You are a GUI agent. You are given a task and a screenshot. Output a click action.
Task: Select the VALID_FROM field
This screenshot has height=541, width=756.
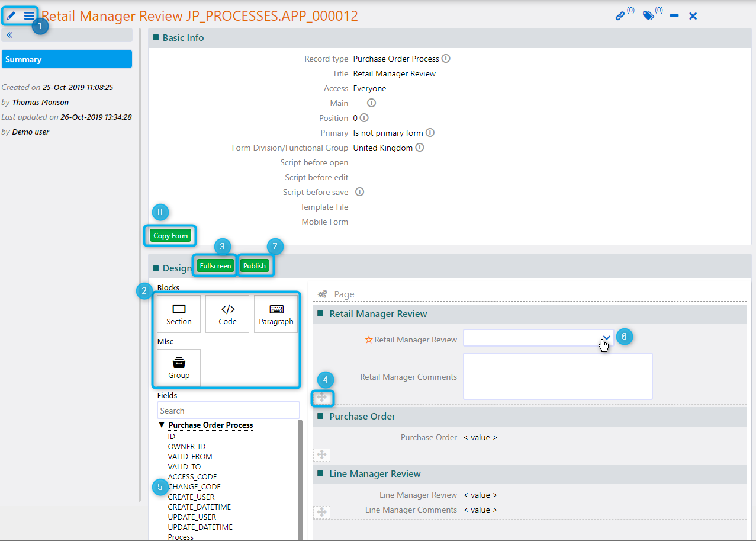tap(190, 456)
